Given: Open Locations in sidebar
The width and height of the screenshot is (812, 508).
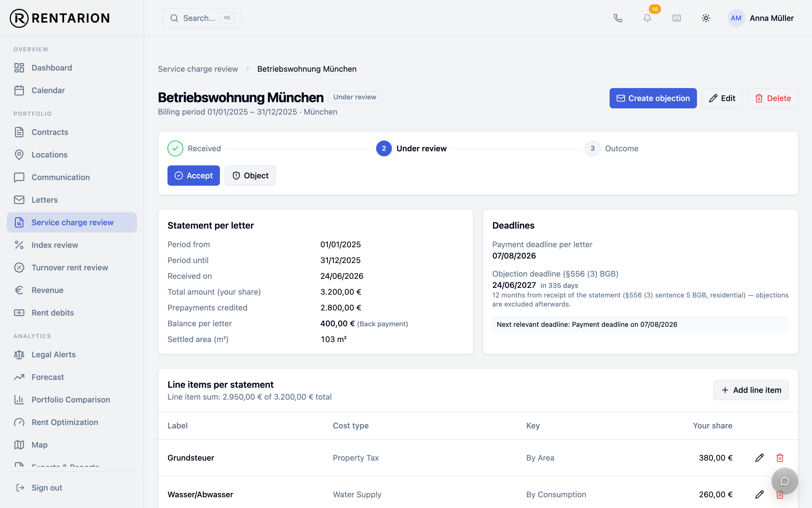Looking at the screenshot, I should point(72,155).
